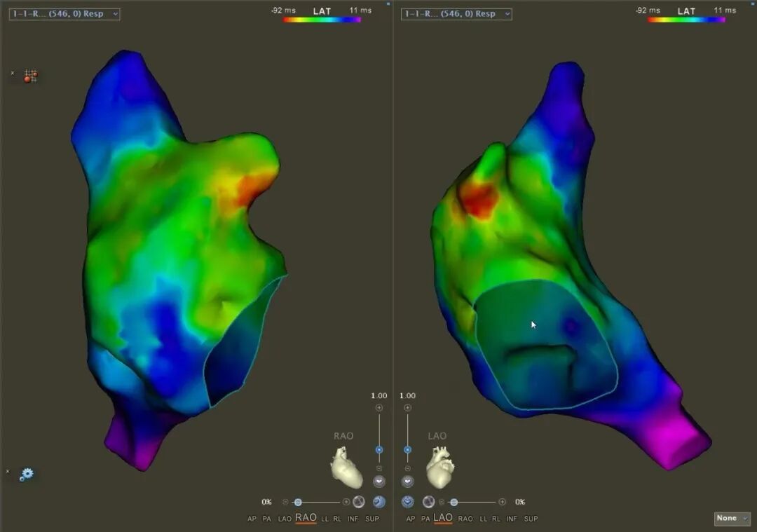Toggle the heart button under right zoom slider

tap(407, 482)
